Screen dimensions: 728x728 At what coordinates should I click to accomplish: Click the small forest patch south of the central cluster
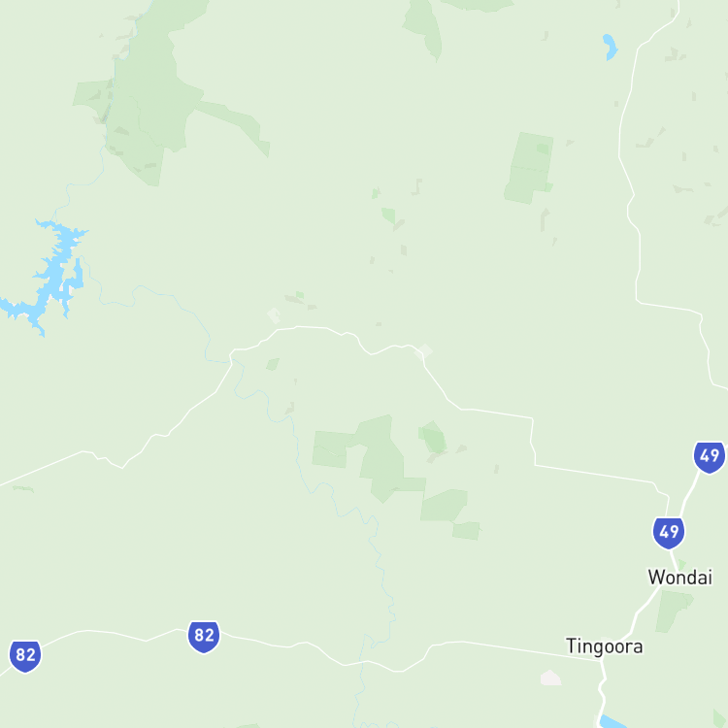click(x=466, y=531)
